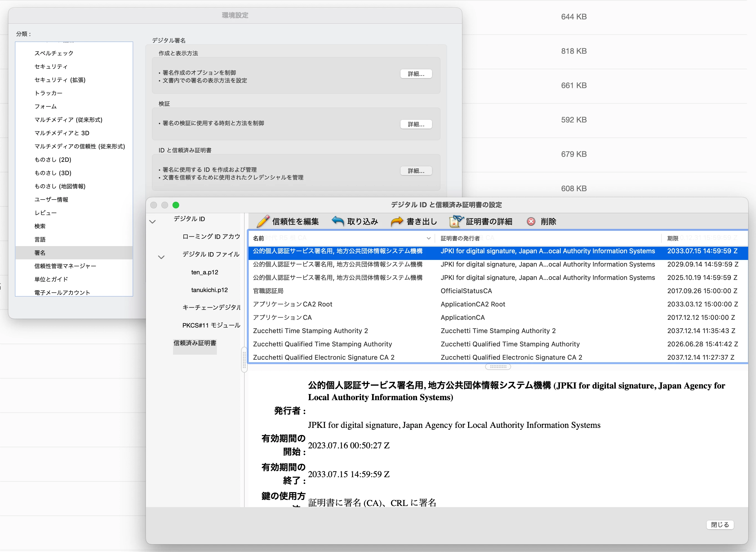
Task: Click the 名前 column sort dropdown arrow
Action: pos(428,238)
